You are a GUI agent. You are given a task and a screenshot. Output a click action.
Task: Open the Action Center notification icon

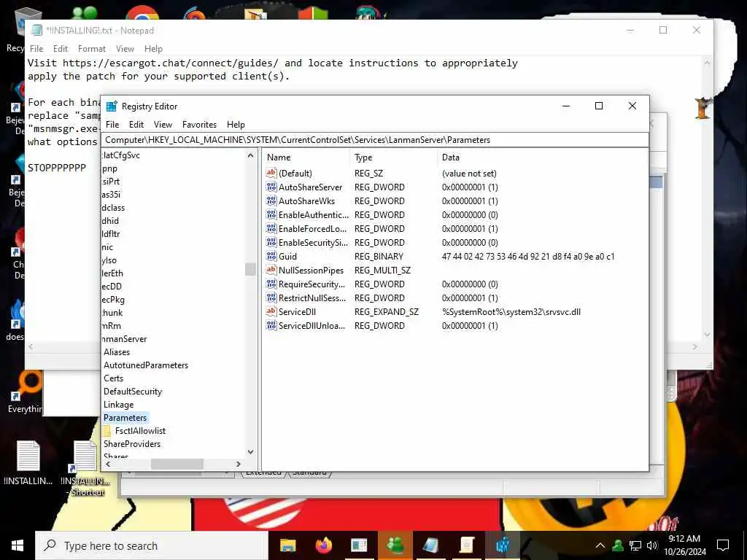(723, 545)
